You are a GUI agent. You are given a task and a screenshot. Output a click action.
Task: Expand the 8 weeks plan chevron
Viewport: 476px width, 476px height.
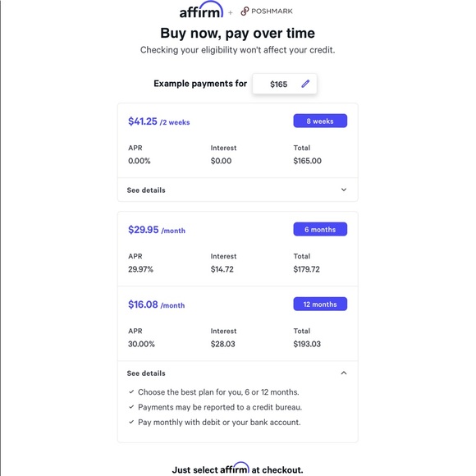click(344, 190)
